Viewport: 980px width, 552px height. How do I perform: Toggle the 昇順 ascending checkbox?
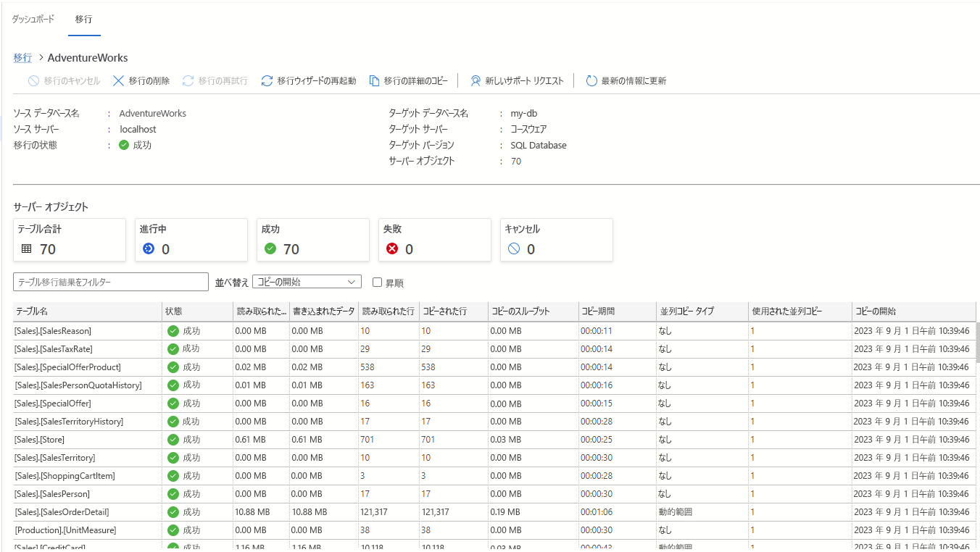pyautogui.click(x=377, y=283)
